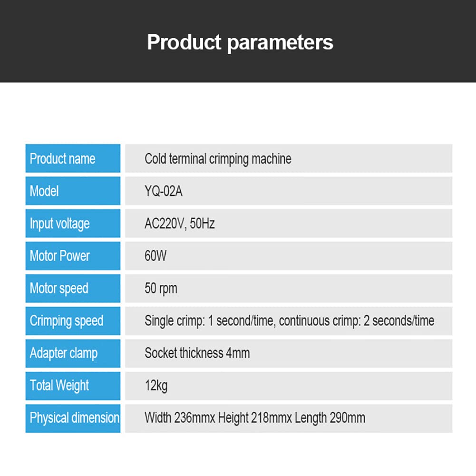Click the Single crimp speed description text
The width and height of the screenshot is (476, 476).
[x=289, y=321]
